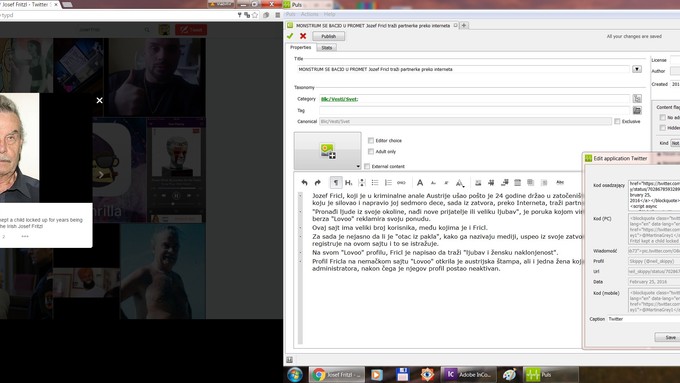This screenshot has width=680, height=383.
Task: Switch to the Stats tab
Action: click(327, 48)
